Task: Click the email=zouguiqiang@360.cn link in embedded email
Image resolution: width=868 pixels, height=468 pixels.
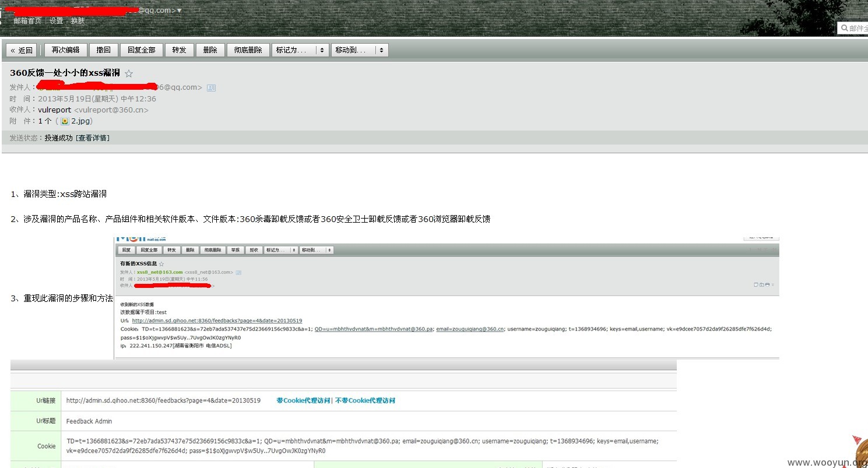Action: point(470,329)
